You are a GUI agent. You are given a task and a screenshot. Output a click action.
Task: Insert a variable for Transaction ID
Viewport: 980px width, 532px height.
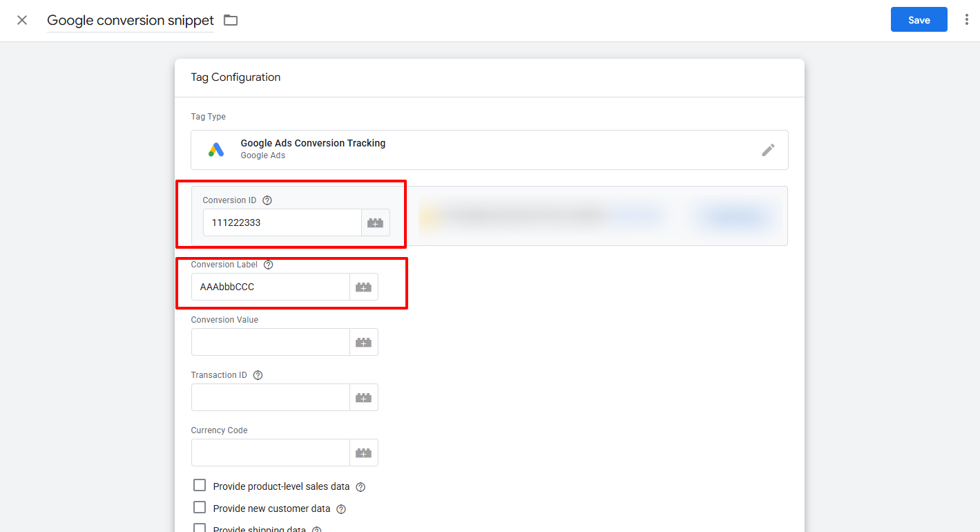pyautogui.click(x=364, y=397)
